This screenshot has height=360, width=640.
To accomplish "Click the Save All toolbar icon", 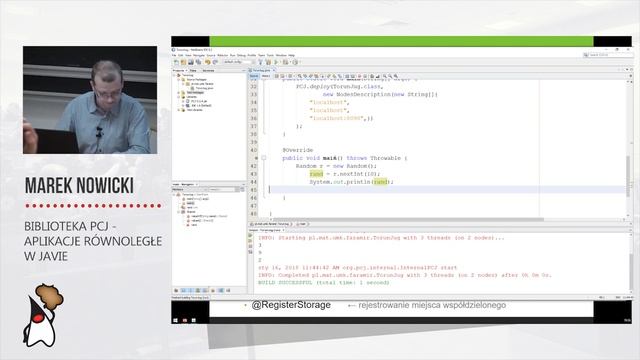I will coord(199,62).
